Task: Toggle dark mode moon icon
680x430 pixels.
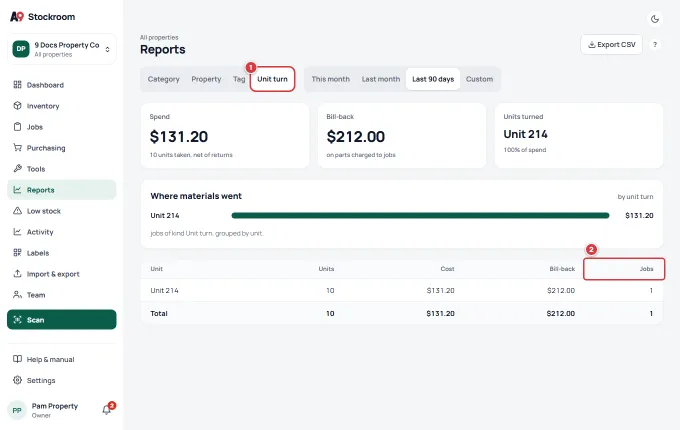Action: [655, 19]
